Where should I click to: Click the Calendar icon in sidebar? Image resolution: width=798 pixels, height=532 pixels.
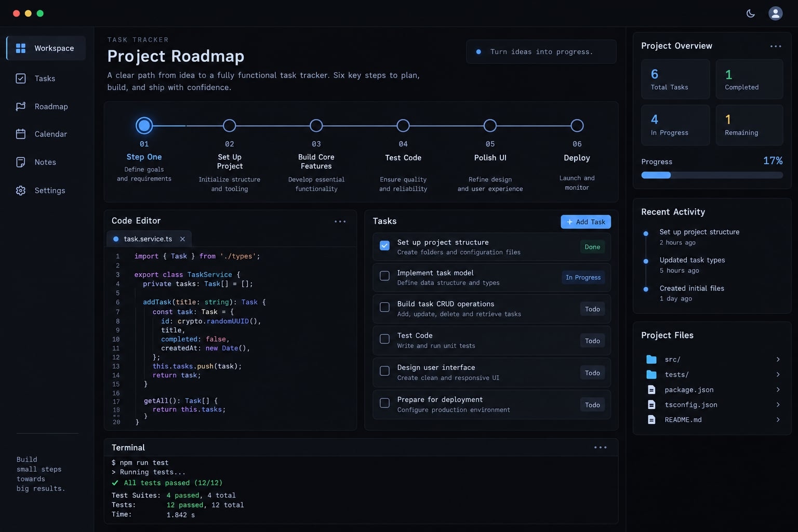pyautogui.click(x=21, y=134)
